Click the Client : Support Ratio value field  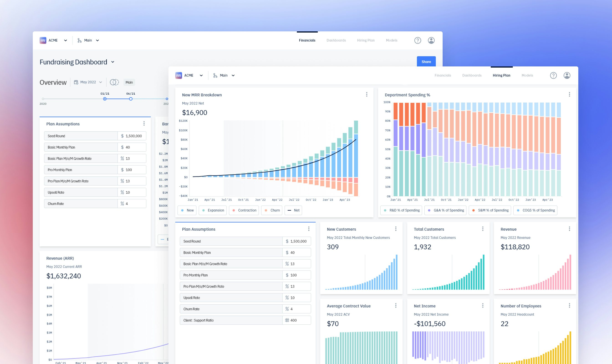pos(296,320)
